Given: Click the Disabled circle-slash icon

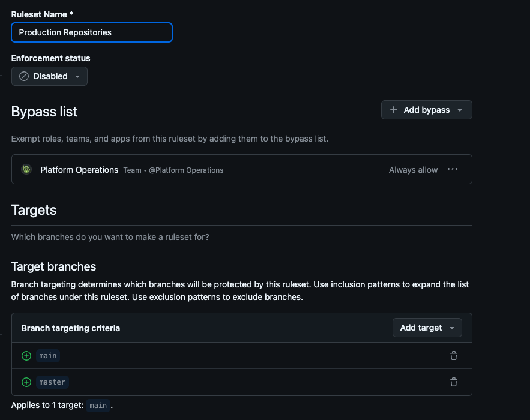Looking at the screenshot, I should [24, 76].
